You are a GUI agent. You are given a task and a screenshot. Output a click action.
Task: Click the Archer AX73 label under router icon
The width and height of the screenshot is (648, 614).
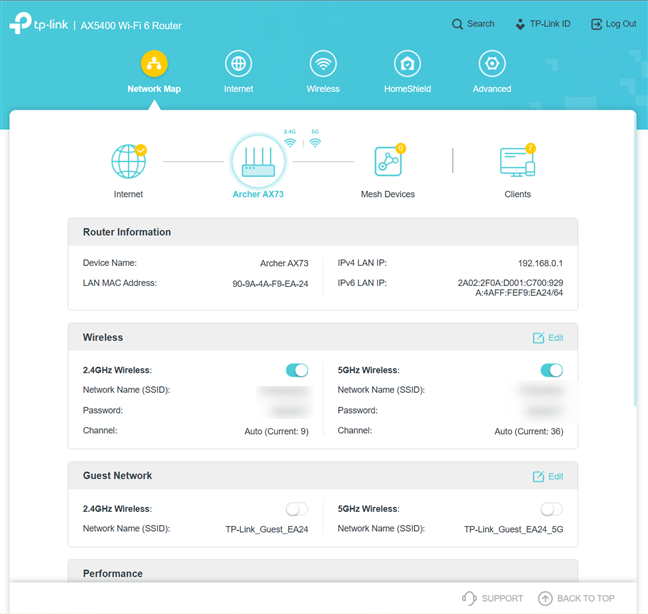(258, 194)
